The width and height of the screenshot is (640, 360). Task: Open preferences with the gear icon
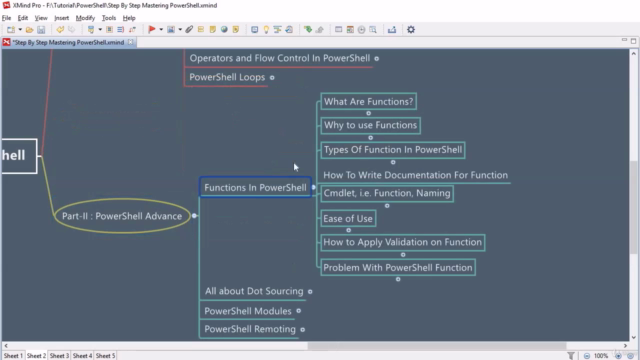(411, 29)
